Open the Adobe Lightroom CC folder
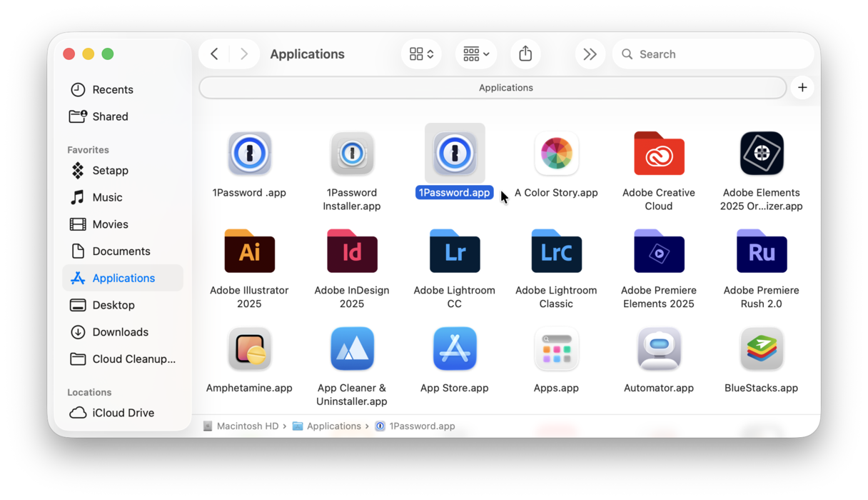The width and height of the screenshot is (868, 500). click(x=455, y=251)
